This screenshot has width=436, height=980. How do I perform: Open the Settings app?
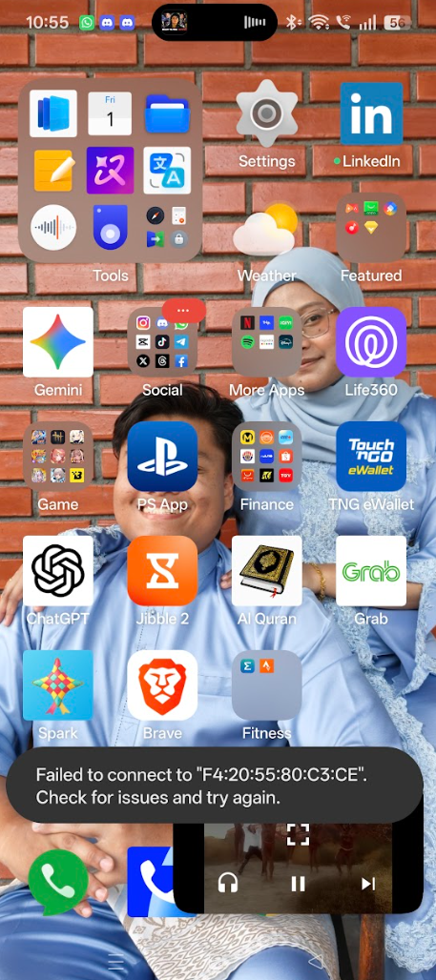pos(266,114)
